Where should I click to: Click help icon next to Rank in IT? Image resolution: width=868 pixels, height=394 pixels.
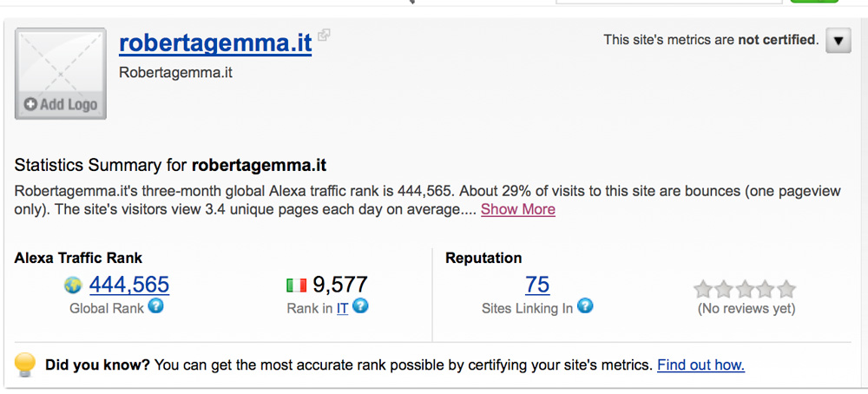pos(360,305)
